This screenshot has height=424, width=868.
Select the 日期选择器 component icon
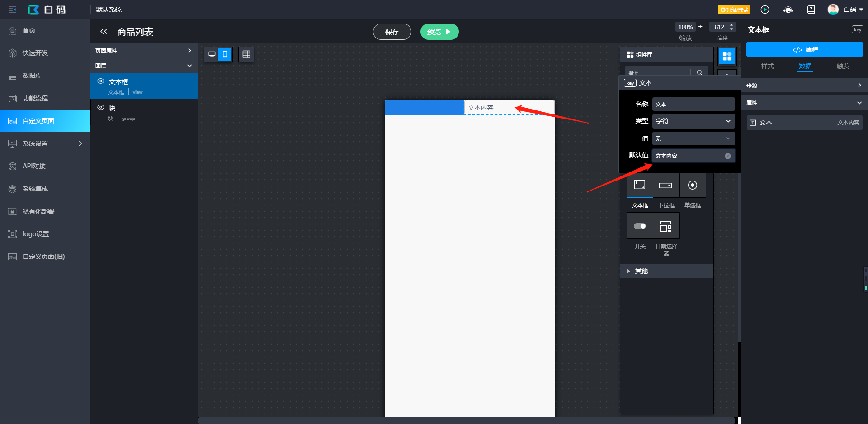point(666,226)
